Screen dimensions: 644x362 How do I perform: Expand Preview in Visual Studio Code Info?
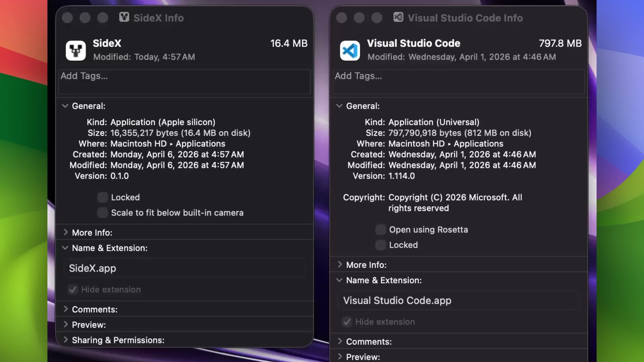pos(340,357)
